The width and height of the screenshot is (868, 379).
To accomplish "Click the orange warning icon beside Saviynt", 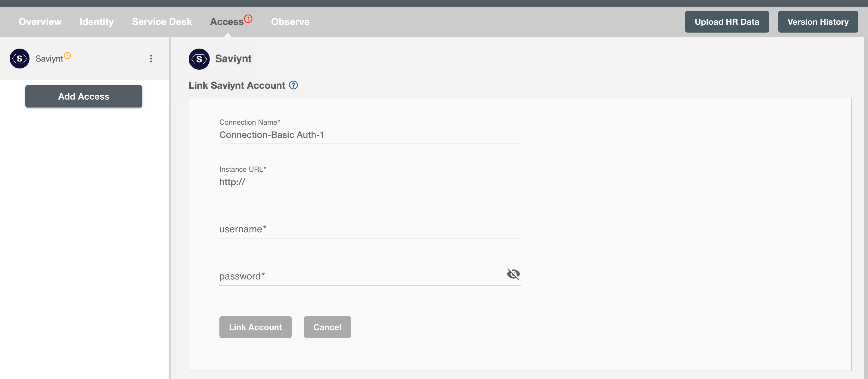I will click(x=68, y=55).
